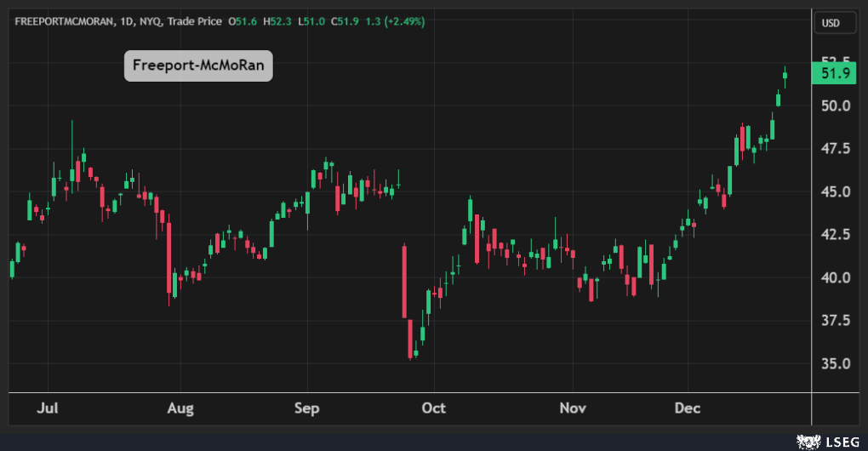Viewport: 868px width, 451px height.
Task: Pick the Dec label on time axis
Action: pyautogui.click(x=687, y=408)
